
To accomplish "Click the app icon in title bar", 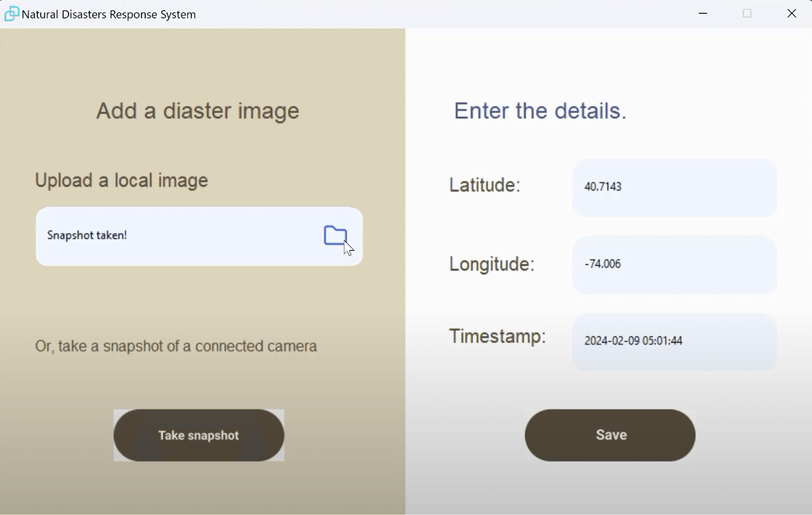I will coord(11,14).
